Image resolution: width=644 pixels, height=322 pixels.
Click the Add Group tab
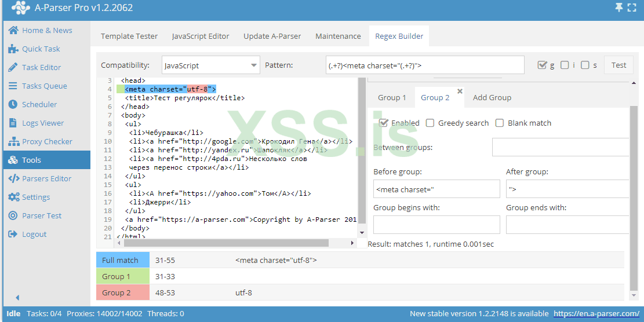tap(492, 98)
